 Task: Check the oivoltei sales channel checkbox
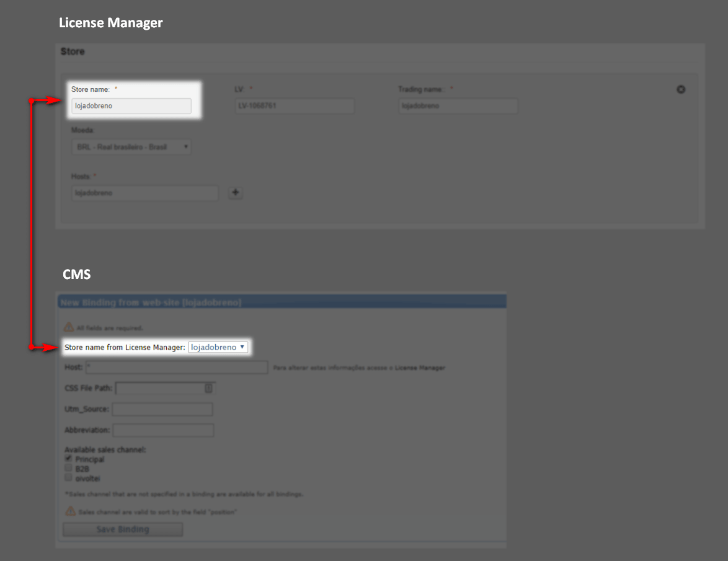click(69, 478)
